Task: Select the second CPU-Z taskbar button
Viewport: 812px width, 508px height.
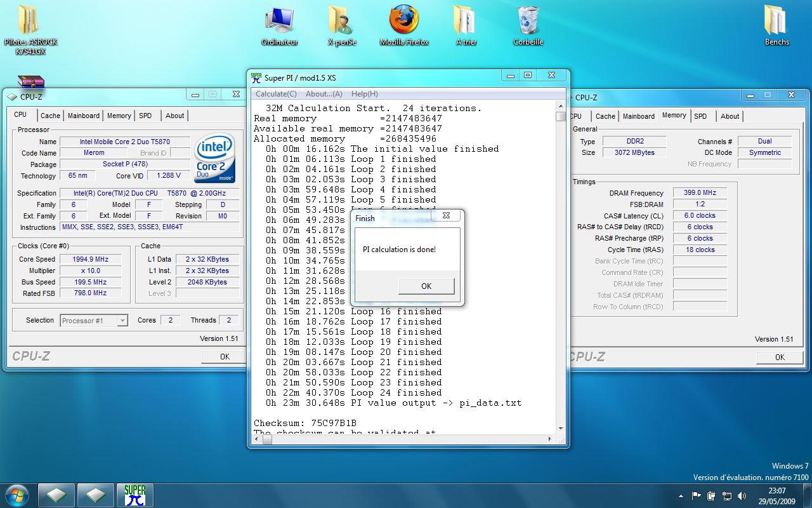Action: 95,495
